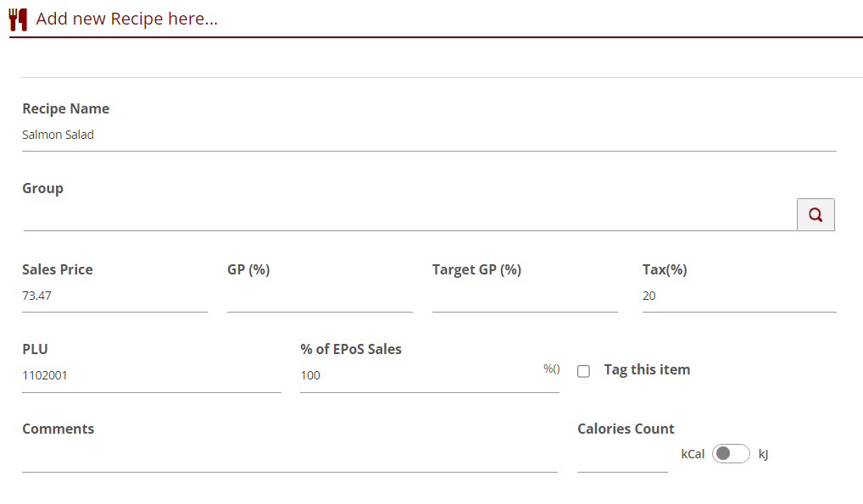Click the Recipe Name field with Salmon Salad
The image size is (863, 504).
point(429,136)
